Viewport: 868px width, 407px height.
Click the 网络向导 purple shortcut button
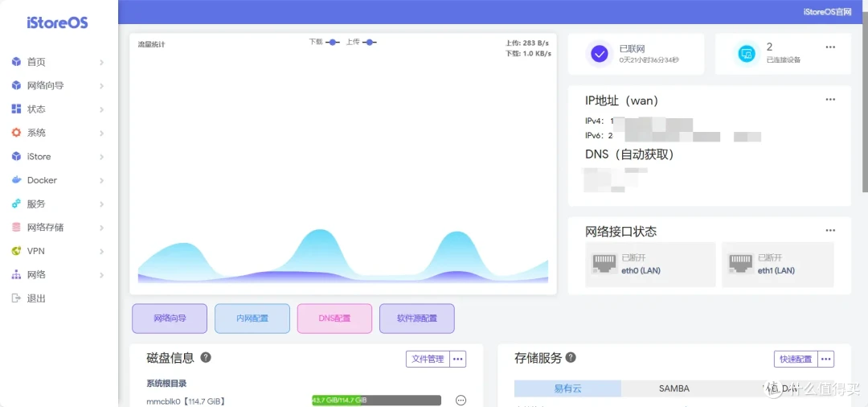tap(170, 319)
